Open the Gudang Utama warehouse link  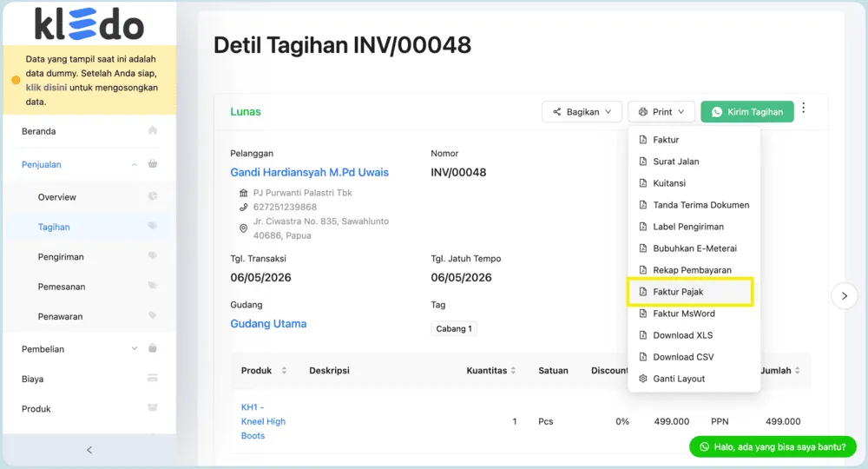268,324
